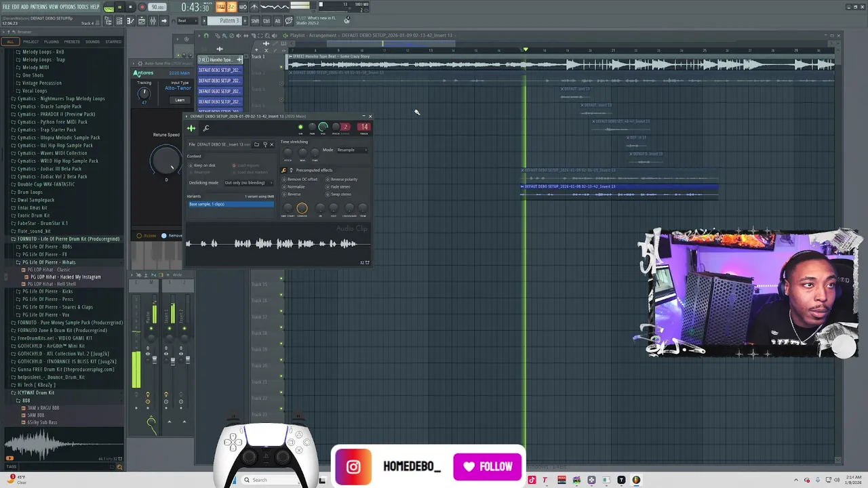The height and width of the screenshot is (488, 868).
Task: Click the folder icon beside the sample file name
Action: point(256,144)
